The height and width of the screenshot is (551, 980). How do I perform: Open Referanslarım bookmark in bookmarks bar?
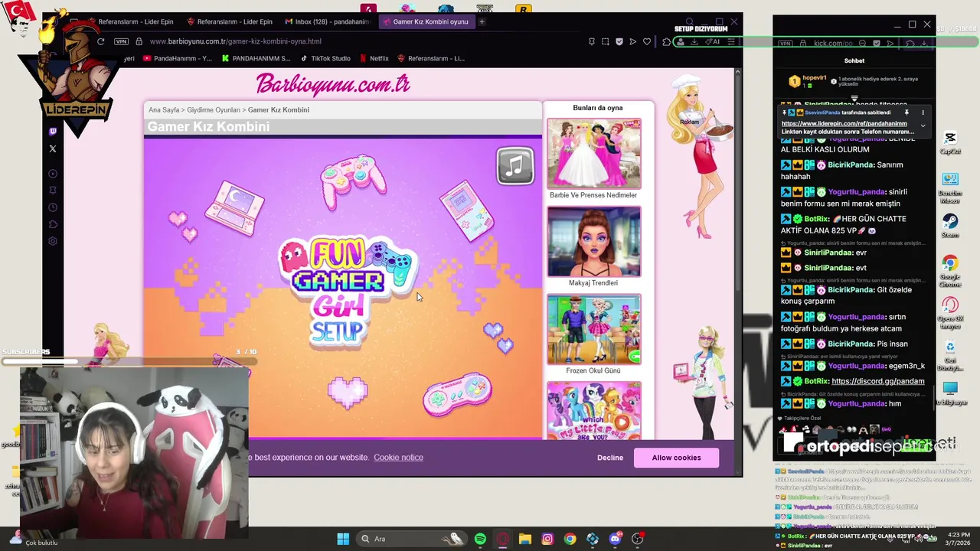coord(431,58)
